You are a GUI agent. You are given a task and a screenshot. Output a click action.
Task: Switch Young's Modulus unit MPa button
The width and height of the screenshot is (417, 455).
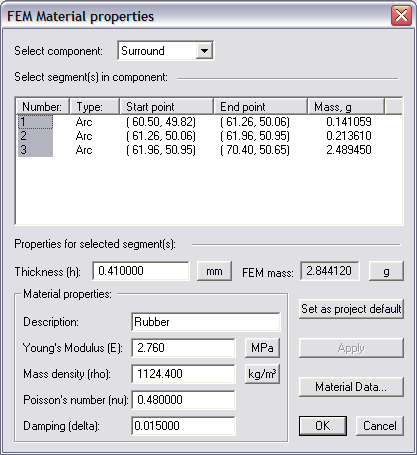click(x=262, y=348)
